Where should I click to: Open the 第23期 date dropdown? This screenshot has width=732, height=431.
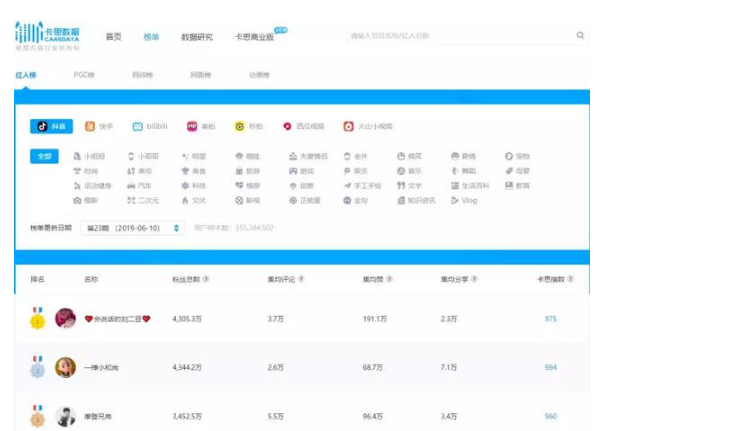pyautogui.click(x=133, y=228)
